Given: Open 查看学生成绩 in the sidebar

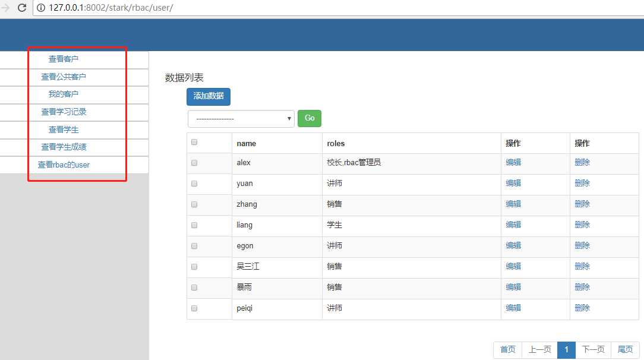Looking at the screenshot, I should point(63,147).
